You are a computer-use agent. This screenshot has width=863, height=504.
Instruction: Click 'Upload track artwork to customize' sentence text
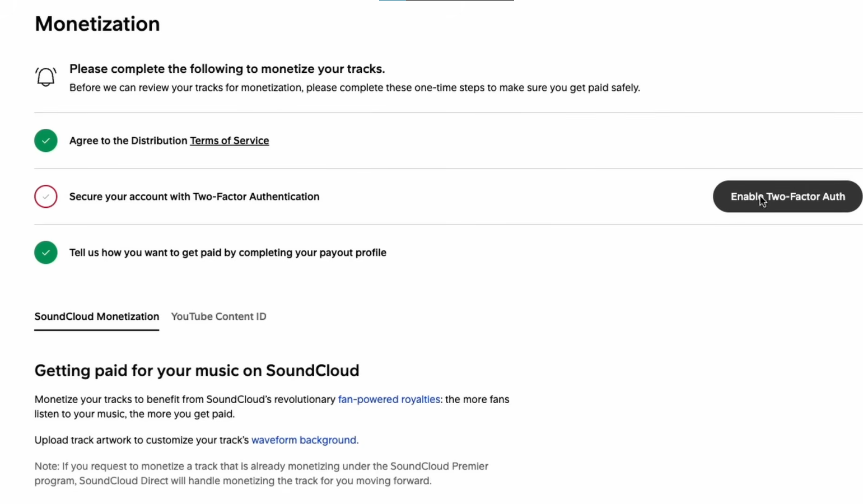click(x=142, y=440)
